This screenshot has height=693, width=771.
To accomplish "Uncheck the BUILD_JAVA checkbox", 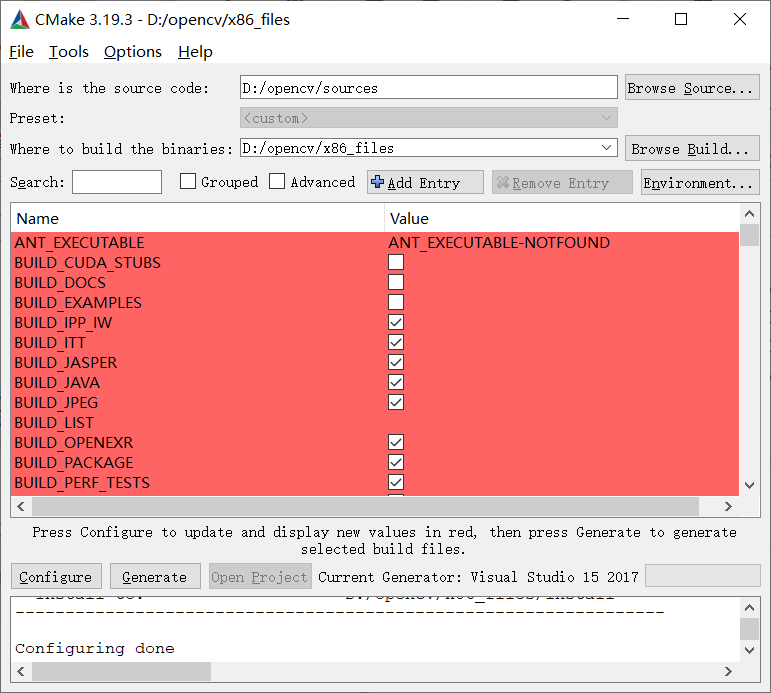I will pos(396,382).
